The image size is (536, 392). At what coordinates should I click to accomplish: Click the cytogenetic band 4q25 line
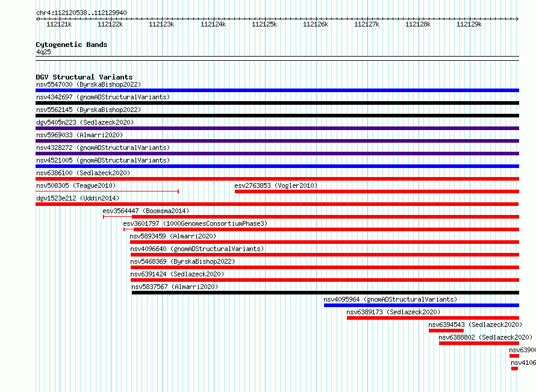[277, 58]
